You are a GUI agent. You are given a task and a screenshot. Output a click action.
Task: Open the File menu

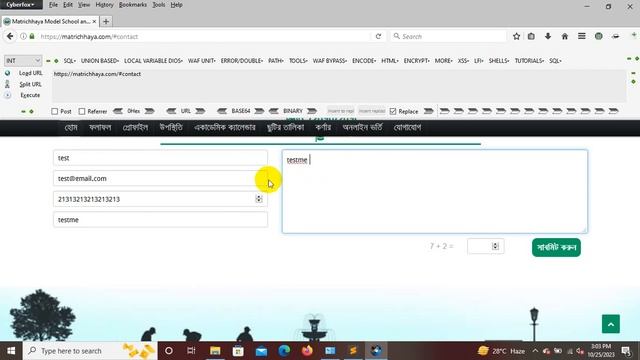(53, 5)
